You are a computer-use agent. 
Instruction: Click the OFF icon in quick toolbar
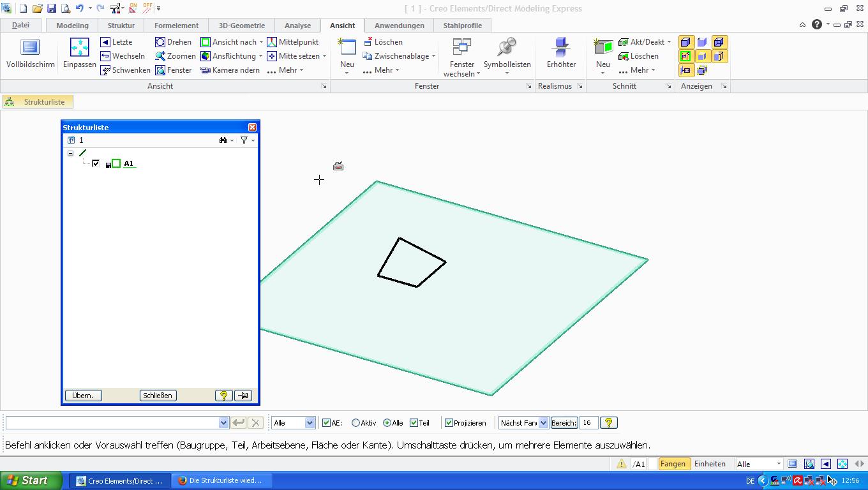147,8
